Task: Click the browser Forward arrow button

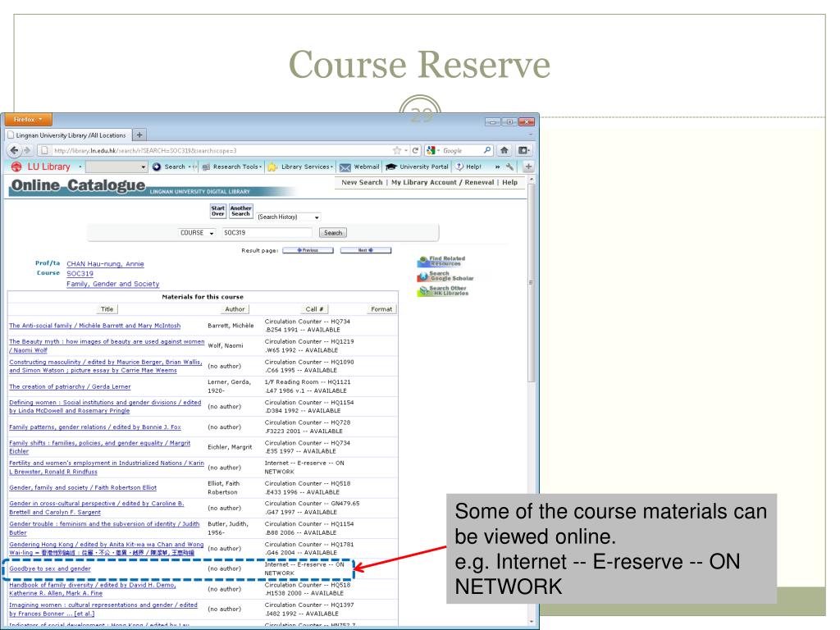Action: click(x=27, y=151)
